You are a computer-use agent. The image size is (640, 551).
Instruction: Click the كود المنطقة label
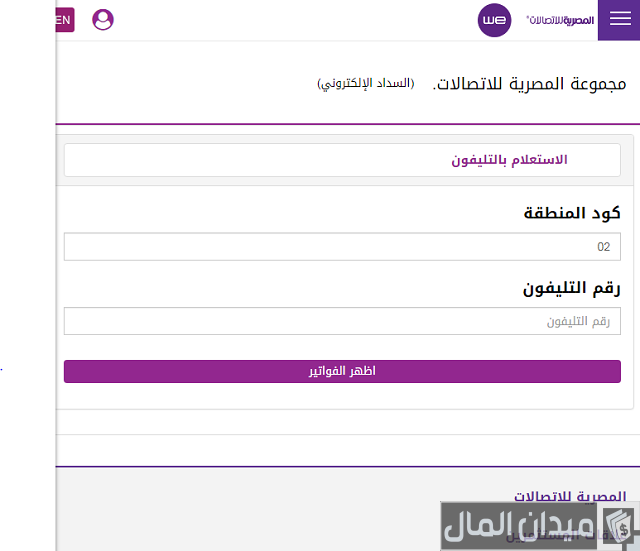pyautogui.click(x=572, y=213)
